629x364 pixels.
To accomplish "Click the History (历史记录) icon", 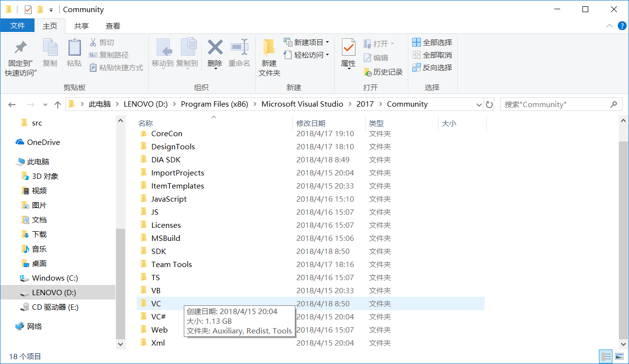I will [368, 72].
